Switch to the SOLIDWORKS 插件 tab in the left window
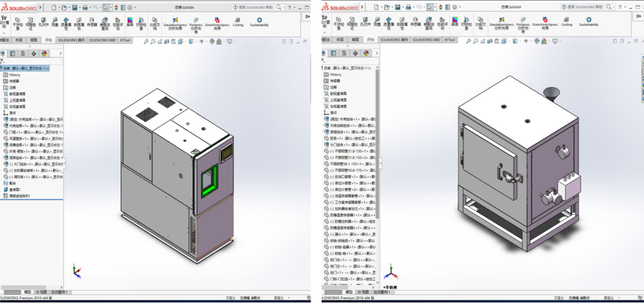The height and width of the screenshot is (303, 644). coord(71,40)
